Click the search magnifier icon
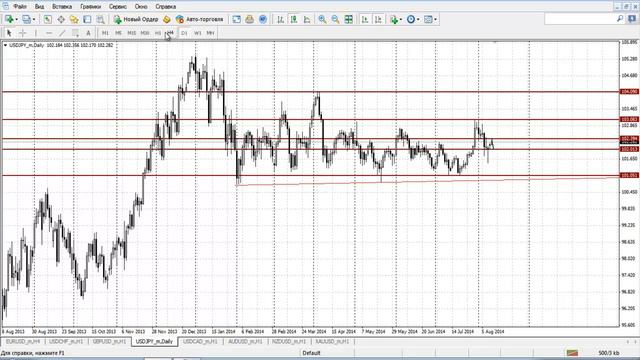This screenshot has height=360, width=640. pos(620,18)
